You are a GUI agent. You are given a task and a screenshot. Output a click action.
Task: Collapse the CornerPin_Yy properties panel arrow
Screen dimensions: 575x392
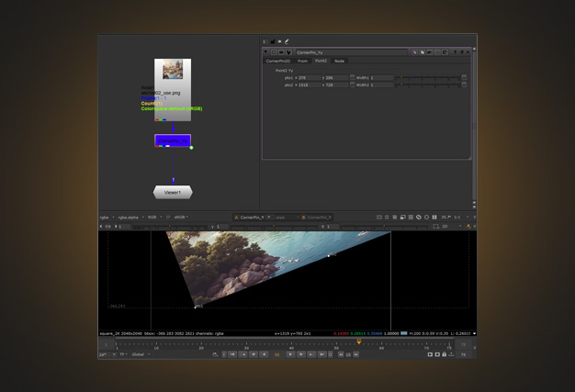(266, 52)
